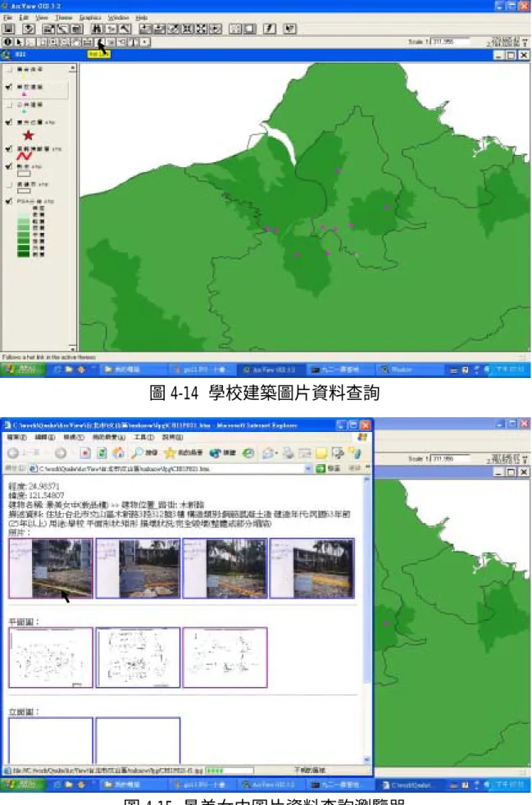The height and width of the screenshot is (805, 532).
Task: Click the Query Builder hammer icon
Action: (125, 29)
